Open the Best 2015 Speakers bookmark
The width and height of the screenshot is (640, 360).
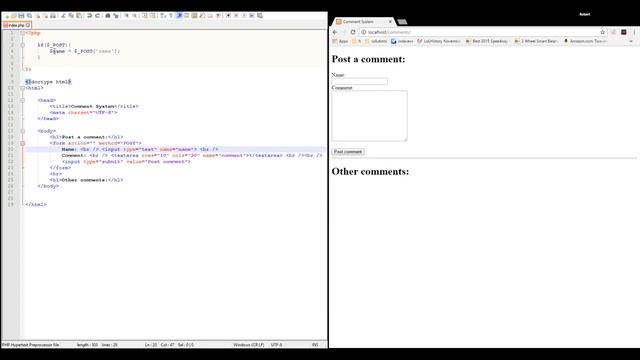(487, 41)
